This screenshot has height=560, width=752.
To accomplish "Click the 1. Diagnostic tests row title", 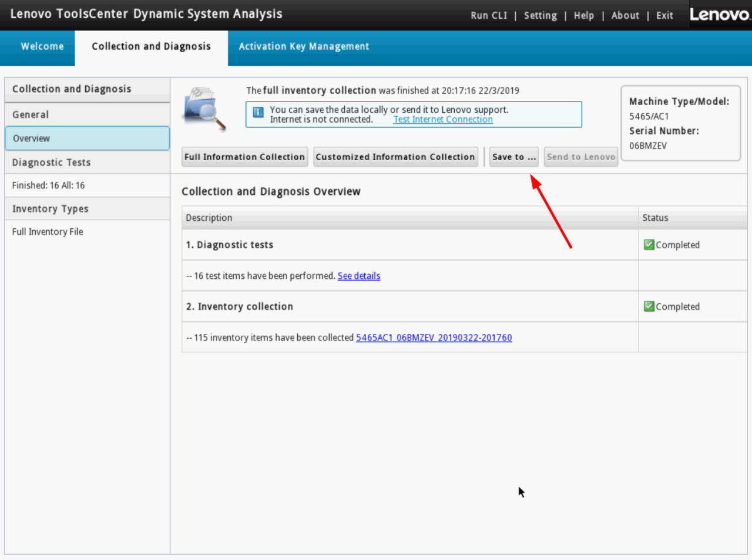I will [230, 245].
